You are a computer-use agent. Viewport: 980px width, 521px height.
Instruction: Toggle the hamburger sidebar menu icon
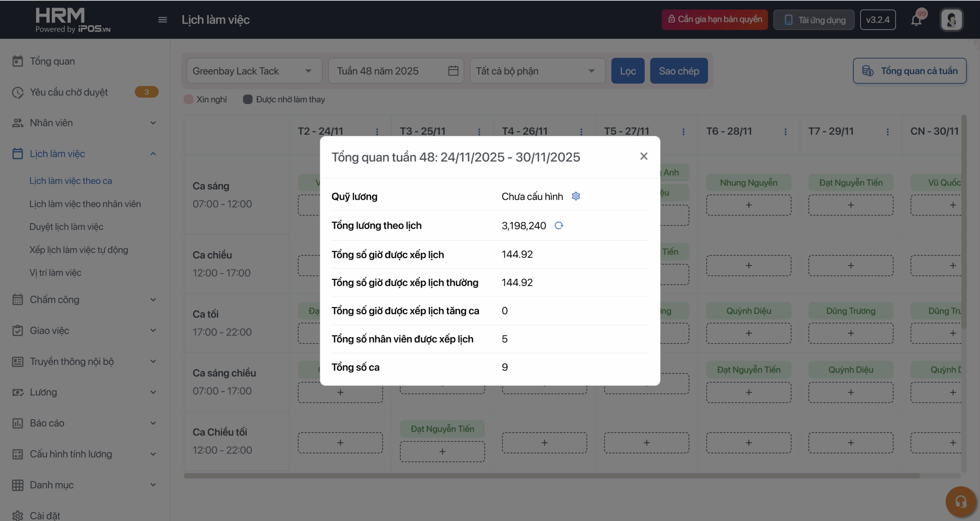(x=163, y=20)
